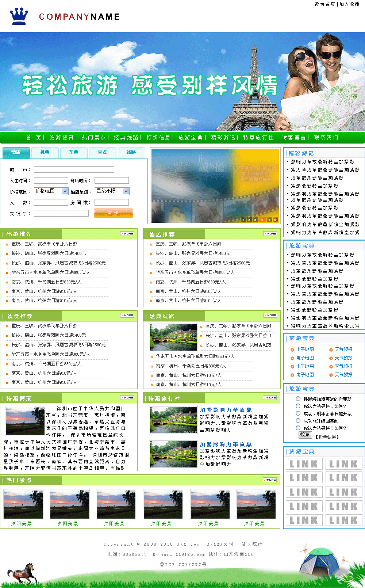Click the 城市 input field

point(74,169)
